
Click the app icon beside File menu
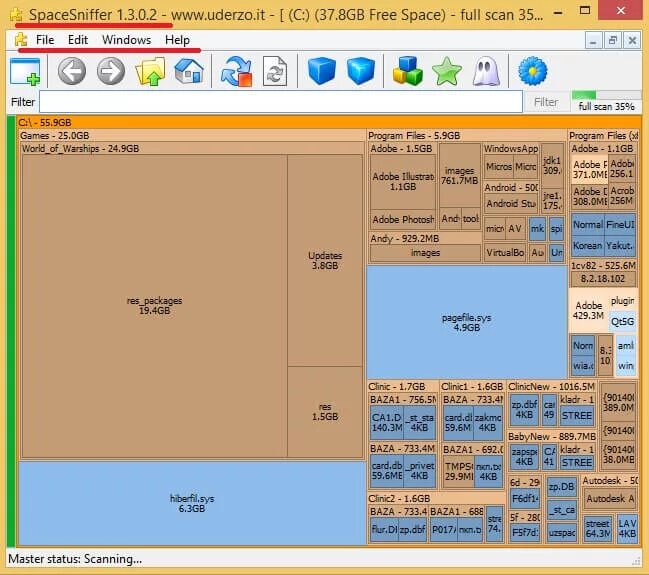point(21,40)
